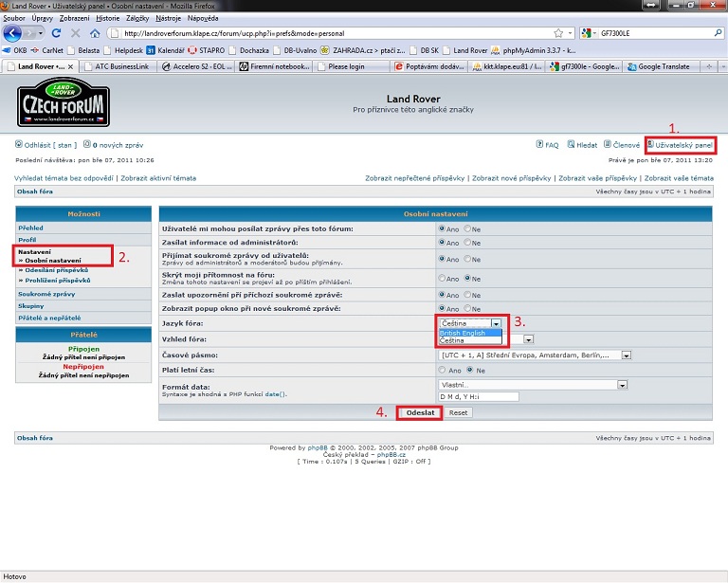Select Ano for daylight saving time
The image size is (728, 583).
(x=442, y=370)
